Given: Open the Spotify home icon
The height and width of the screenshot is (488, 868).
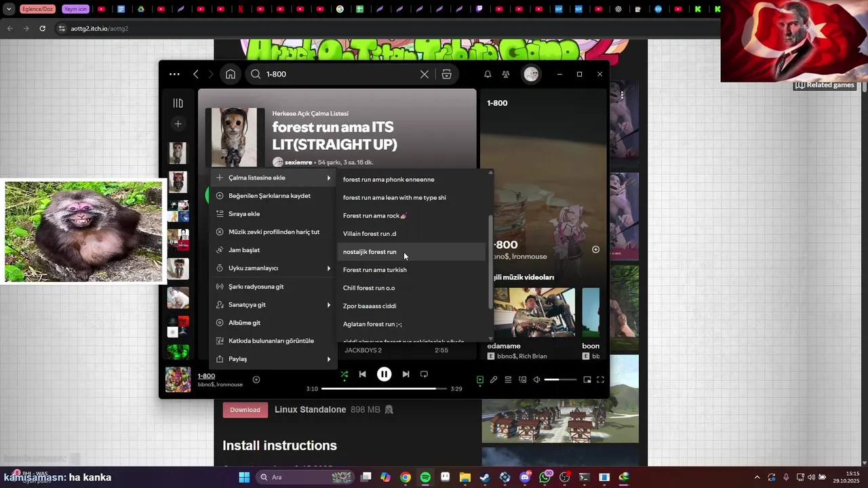Looking at the screenshot, I should (231, 75).
